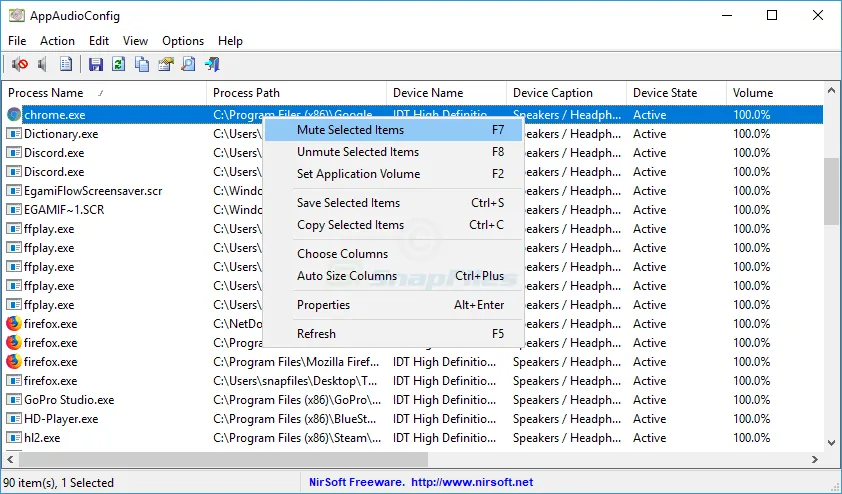Click the icon beside hl2.exe
Image resolution: width=842 pixels, height=494 pixels.
(14, 438)
